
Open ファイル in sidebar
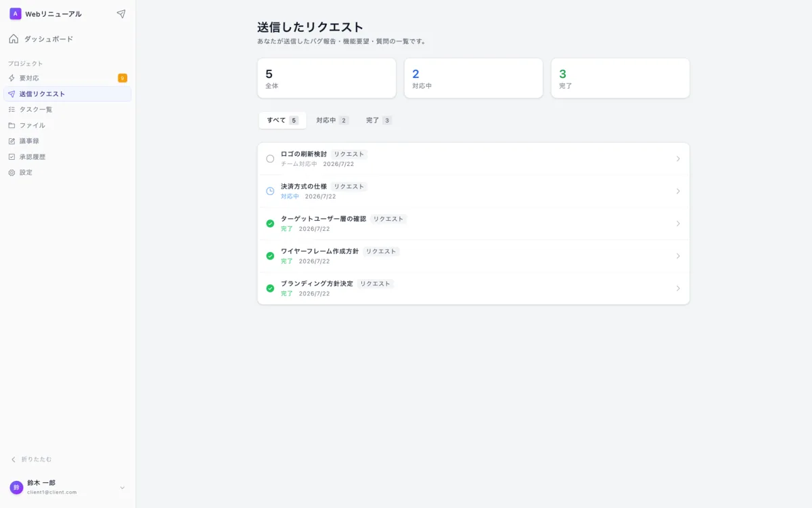click(68, 125)
